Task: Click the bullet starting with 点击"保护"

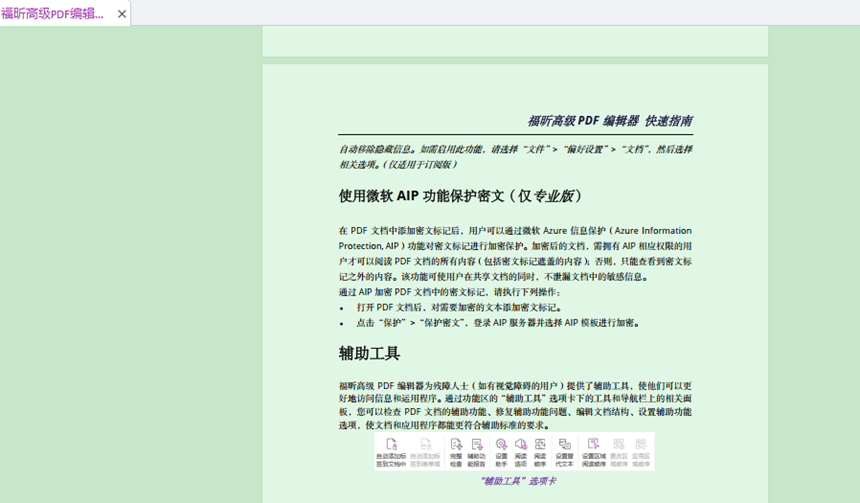Action: [x=497, y=323]
